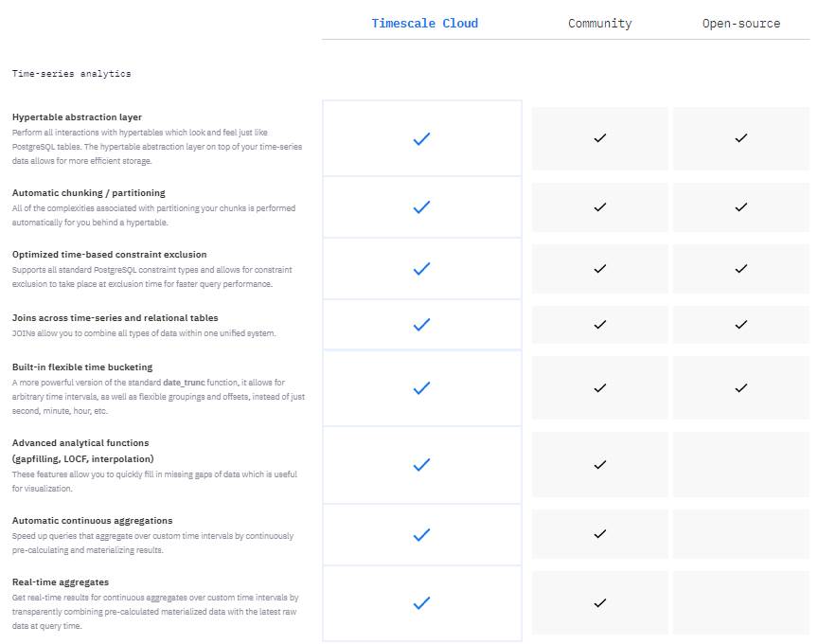Image resolution: width=818 pixels, height=644 pixels.
Task: Select the Community column header
Action: point(599,24)
